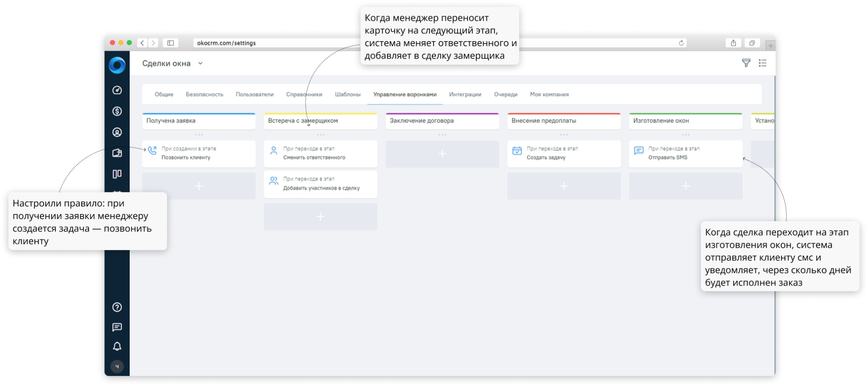868x386 pixels.
Task: Switch to the Интеграции tab
Action: [x=465, y=94]
